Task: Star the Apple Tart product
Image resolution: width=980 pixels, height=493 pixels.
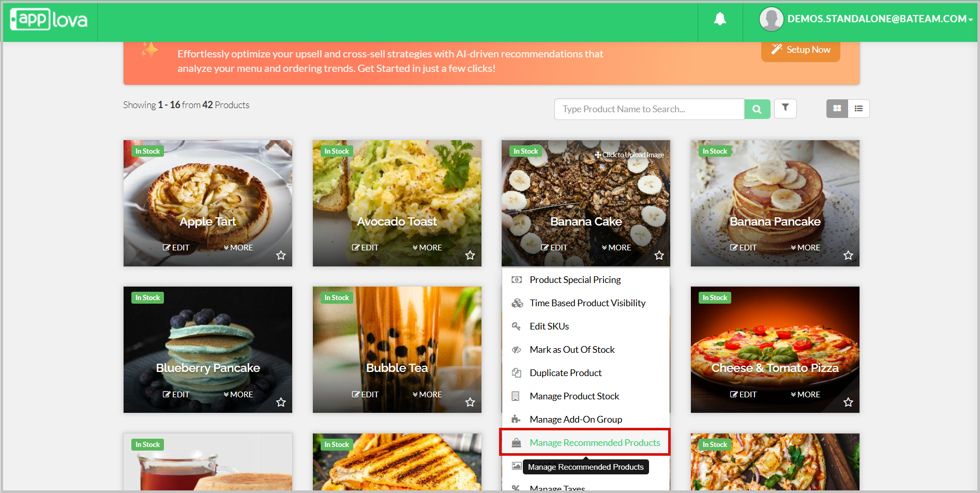Action: point(281,255)
